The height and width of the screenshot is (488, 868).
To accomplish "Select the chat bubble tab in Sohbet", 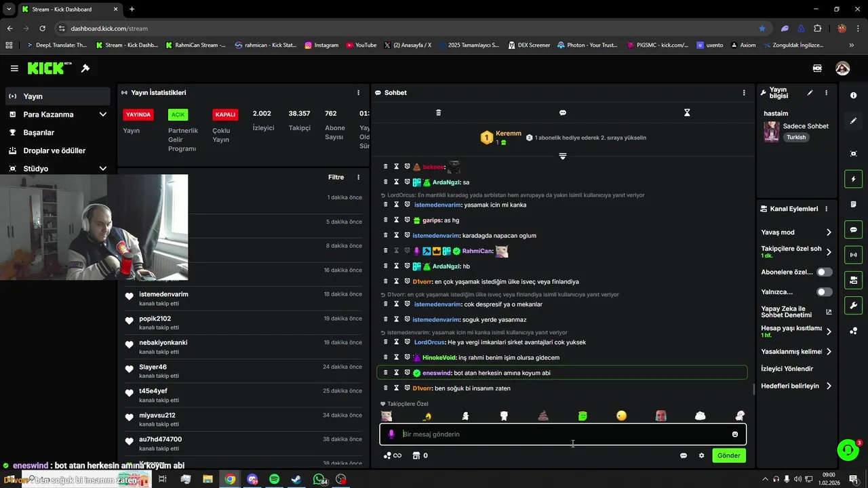I will [x=563, y=113].
